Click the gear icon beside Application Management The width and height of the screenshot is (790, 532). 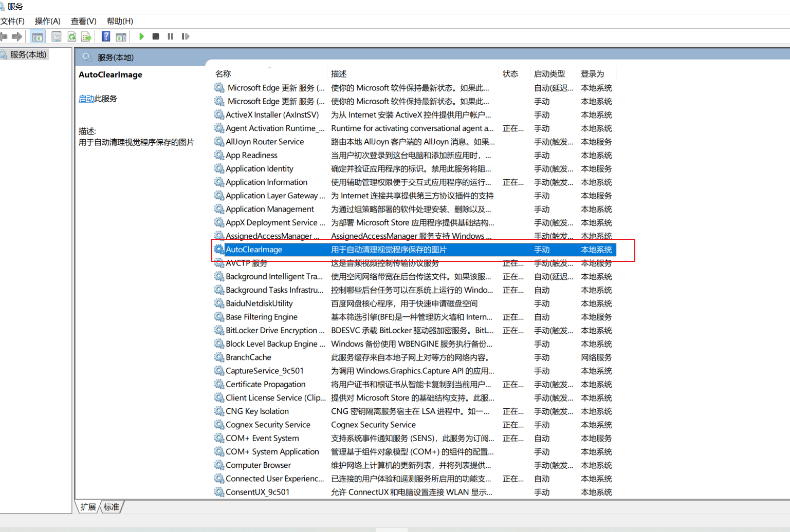click(x=219, y=209)
